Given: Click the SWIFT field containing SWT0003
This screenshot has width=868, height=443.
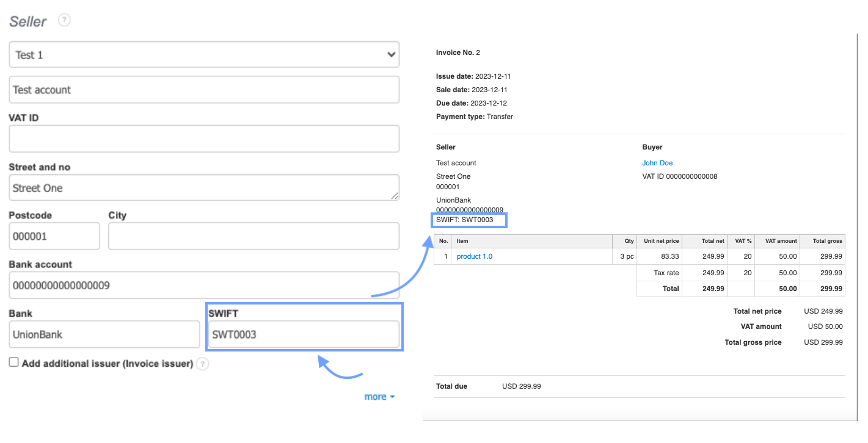Looking at the screenshot, I should (x=304, y=334).
